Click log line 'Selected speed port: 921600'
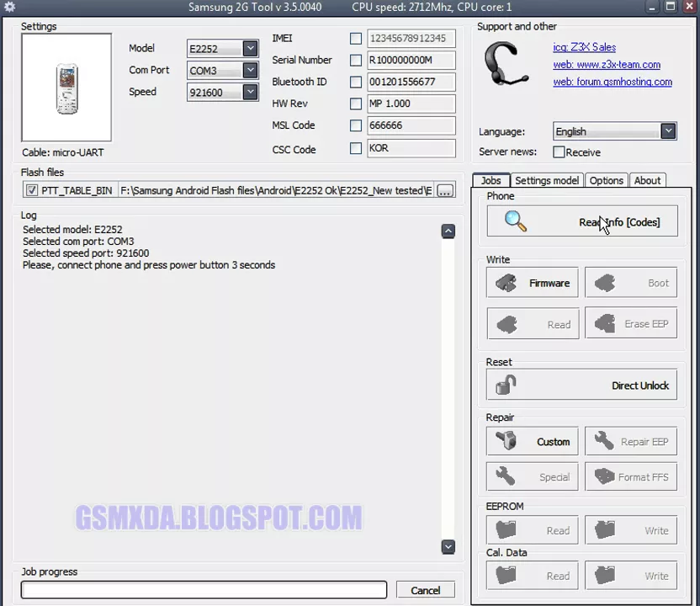The image size is (700, 606). click(86, 253)
